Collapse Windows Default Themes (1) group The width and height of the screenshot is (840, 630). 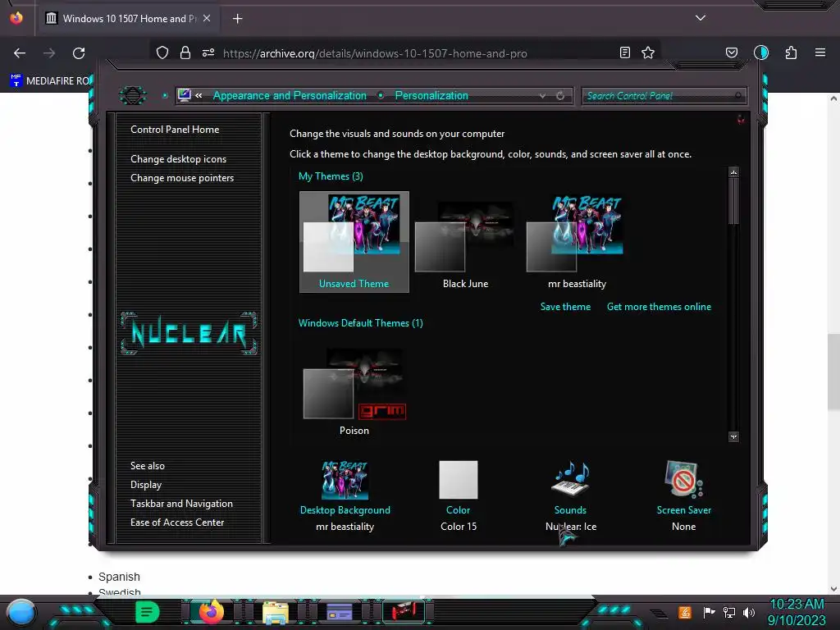(361, 323)
